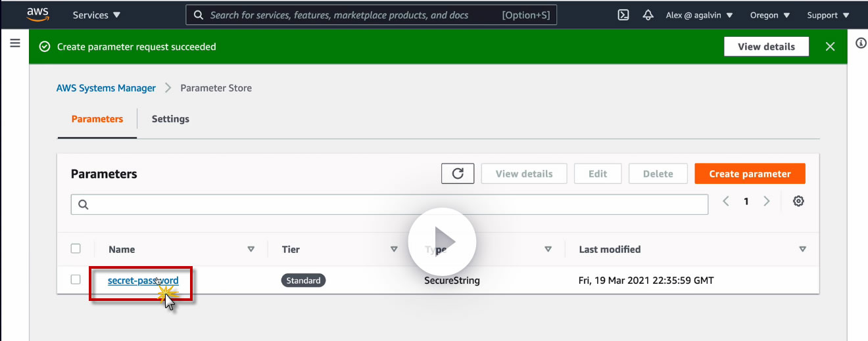Sort by Last modified column arrow
The height and width of the screenshot is (341, 868).
tap(802, 249)
